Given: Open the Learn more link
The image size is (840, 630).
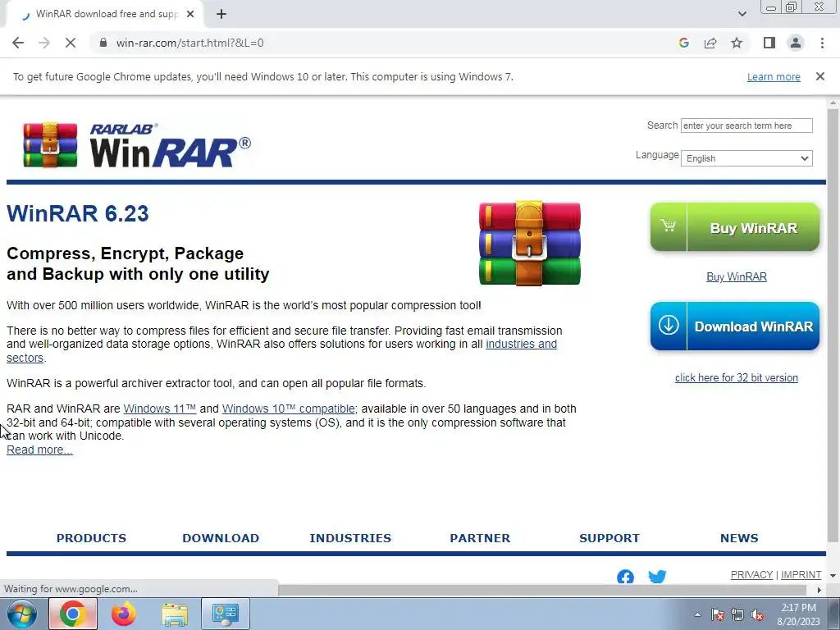Looking at the screenshot, I should point(774,77).
